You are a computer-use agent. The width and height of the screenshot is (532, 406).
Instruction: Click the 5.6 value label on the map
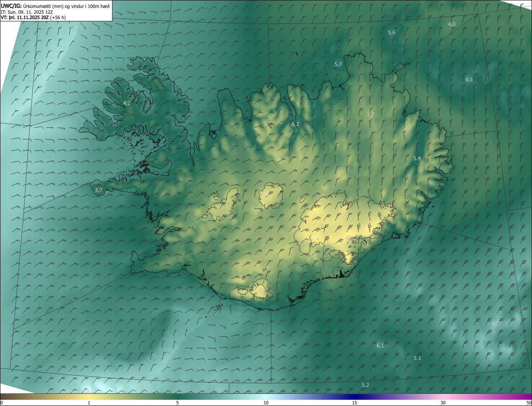(392, 33)
